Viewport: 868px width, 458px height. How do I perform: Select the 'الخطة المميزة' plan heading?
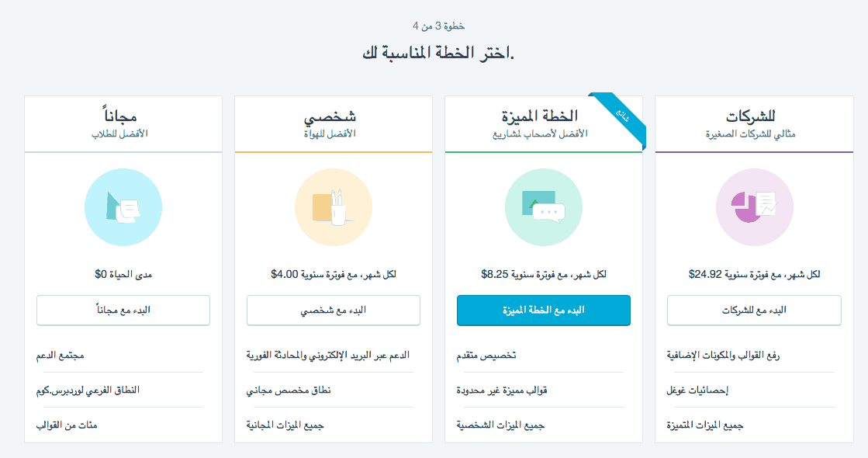[540, 116]
